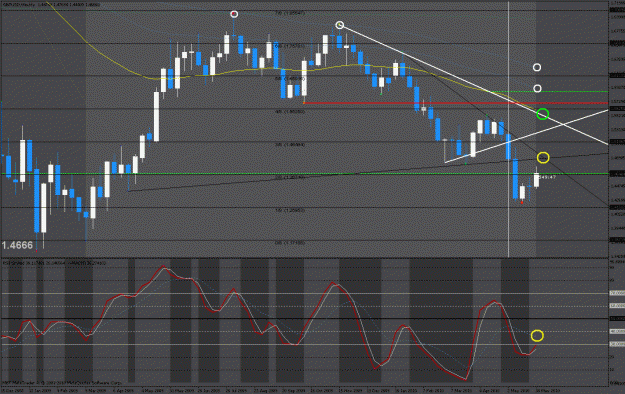This screenshot has width=625, height=394.
Task: Select the white circle containing a red dot
Action: coord(234,14)
